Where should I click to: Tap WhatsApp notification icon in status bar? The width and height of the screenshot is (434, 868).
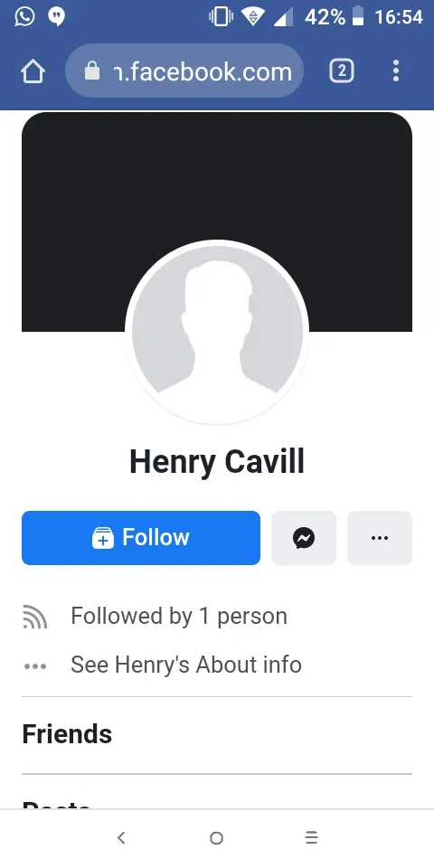24,16
